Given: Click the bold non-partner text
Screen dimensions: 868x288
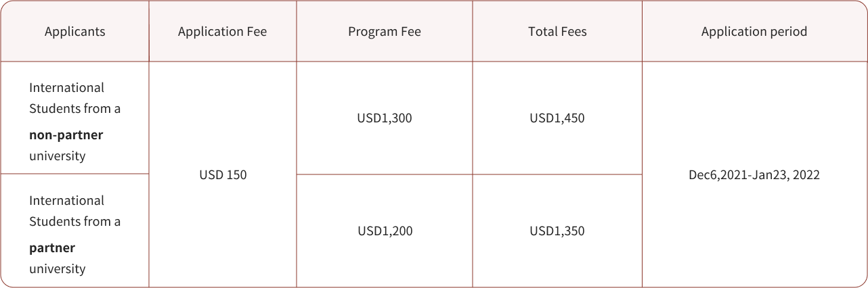Looking at the screenshot, I should (66, 135).
